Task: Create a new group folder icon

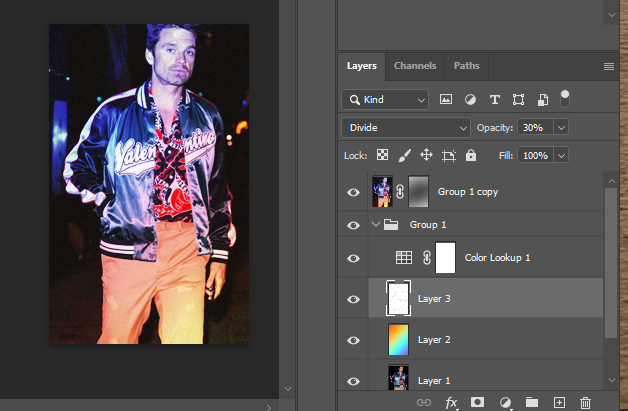Action: pyautogui.click(x=532, y=402)
